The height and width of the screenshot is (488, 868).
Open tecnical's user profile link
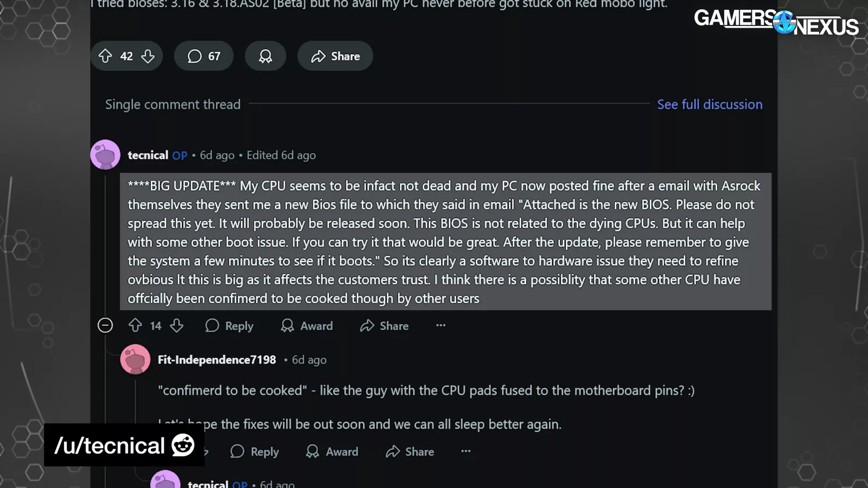click(x=148, y=155)
